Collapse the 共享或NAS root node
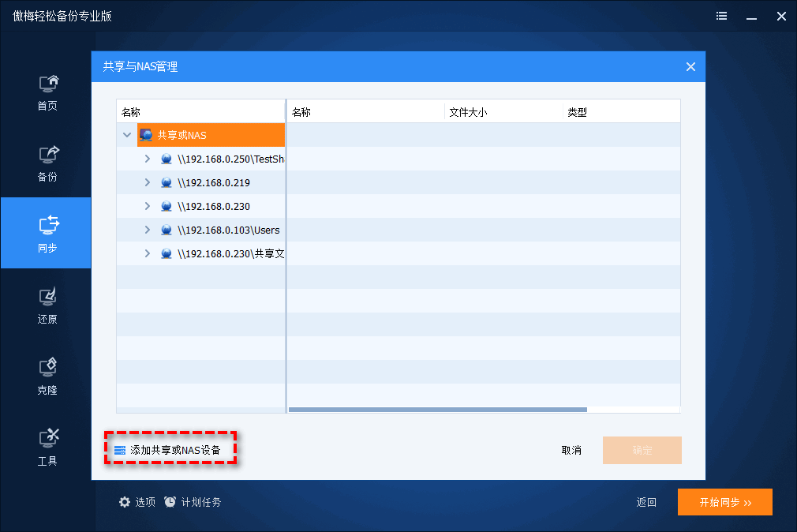The image size is (797, 532). [126, 134]
